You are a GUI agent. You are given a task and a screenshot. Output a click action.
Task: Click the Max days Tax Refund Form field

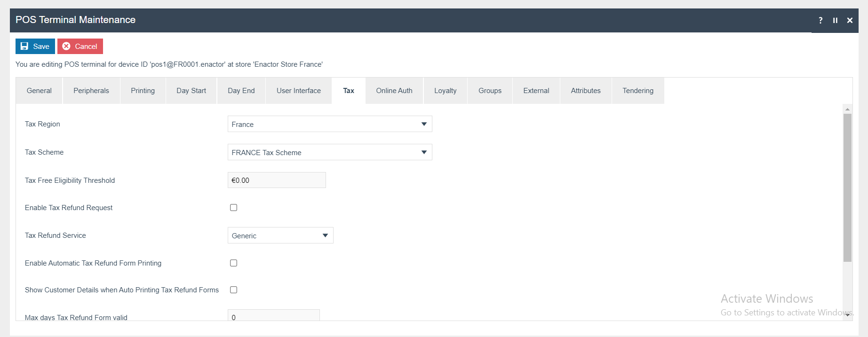273,316
